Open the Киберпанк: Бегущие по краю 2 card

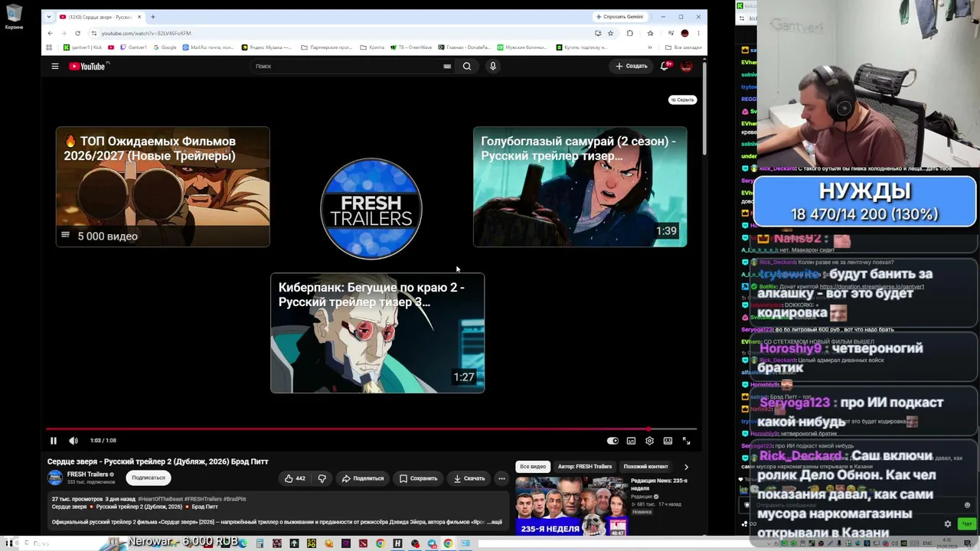point(377,333)
